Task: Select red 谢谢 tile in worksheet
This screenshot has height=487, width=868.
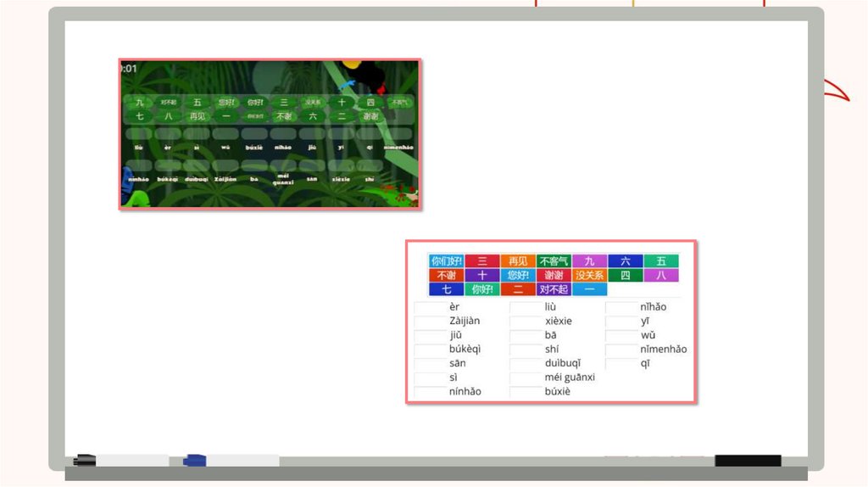Action: [x=554, y=276]
